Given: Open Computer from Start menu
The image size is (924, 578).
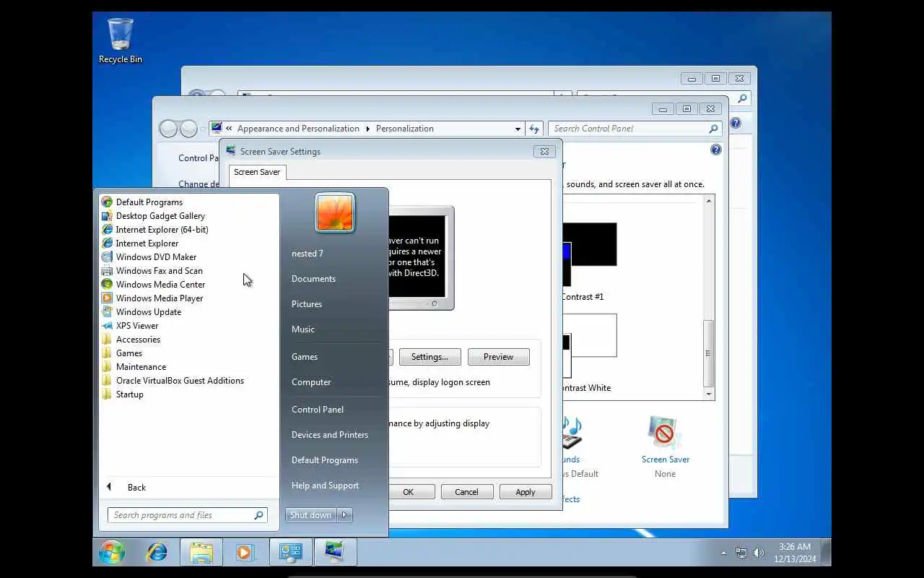Looking at the screenshot, I should click(311, 382).
